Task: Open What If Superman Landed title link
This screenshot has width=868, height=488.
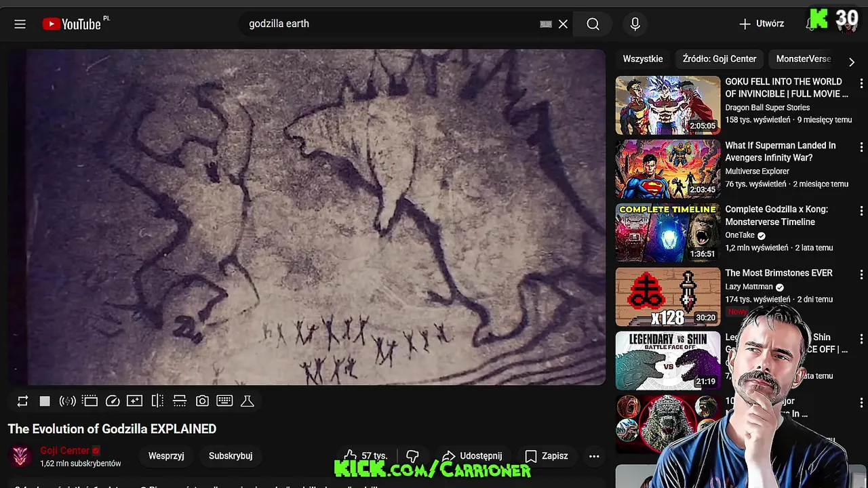Action: 781,152
